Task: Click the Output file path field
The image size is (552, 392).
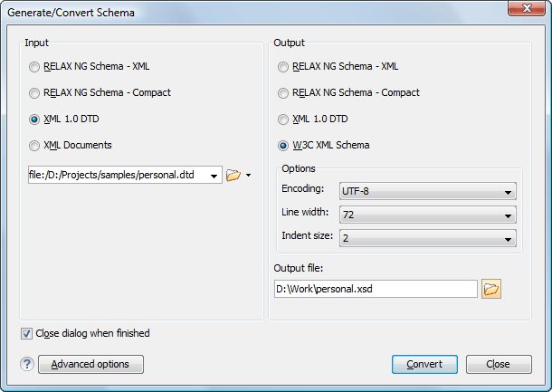Action: tap(375, 289)
